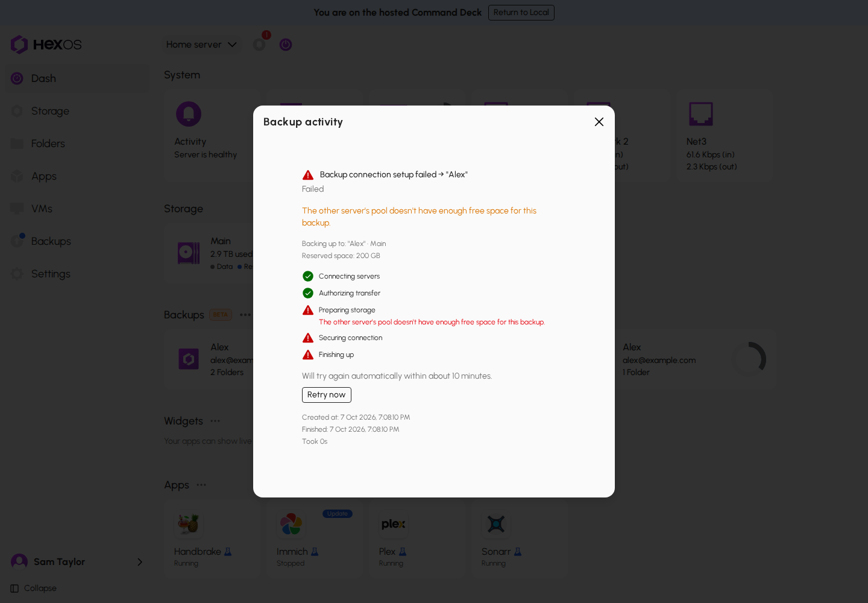The image size is (868, 603).
Task: Open the Widgets section options menu
Action: point(215,421)
